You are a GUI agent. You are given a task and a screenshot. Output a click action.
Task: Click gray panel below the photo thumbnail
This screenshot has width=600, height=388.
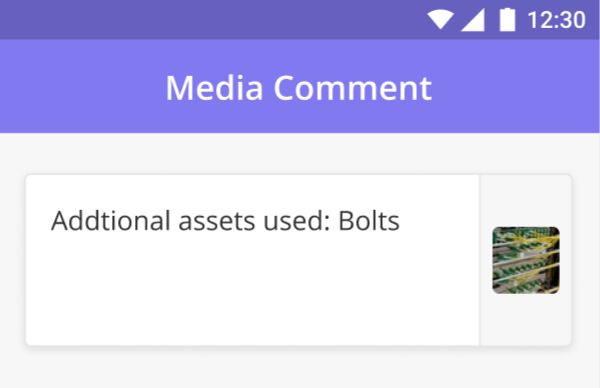(x=526, y=320)
